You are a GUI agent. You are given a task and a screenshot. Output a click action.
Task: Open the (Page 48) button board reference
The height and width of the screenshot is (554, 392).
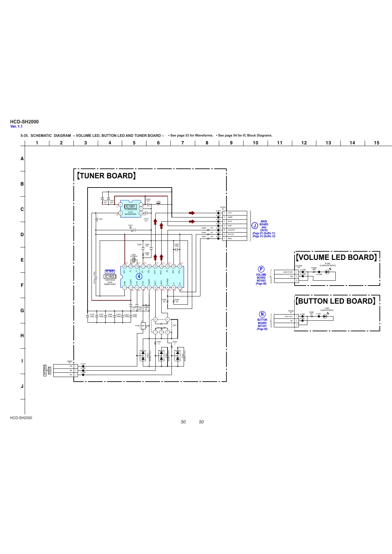point(262,329)
